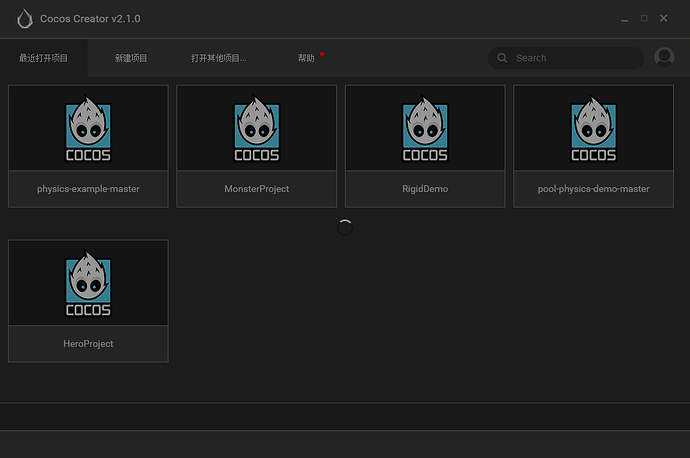Open physics-example-master project thumbnail
690x458 pixels.
[88, 128]
